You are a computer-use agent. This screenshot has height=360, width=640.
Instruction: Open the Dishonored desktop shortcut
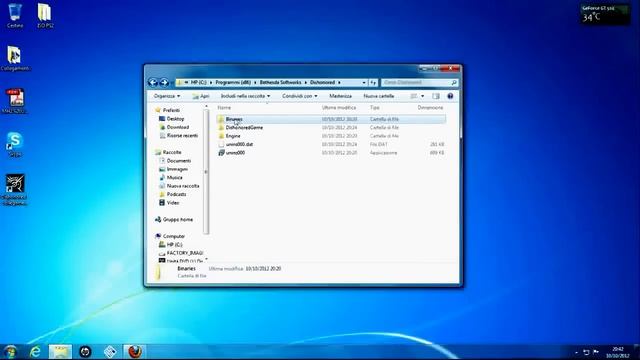15,190
